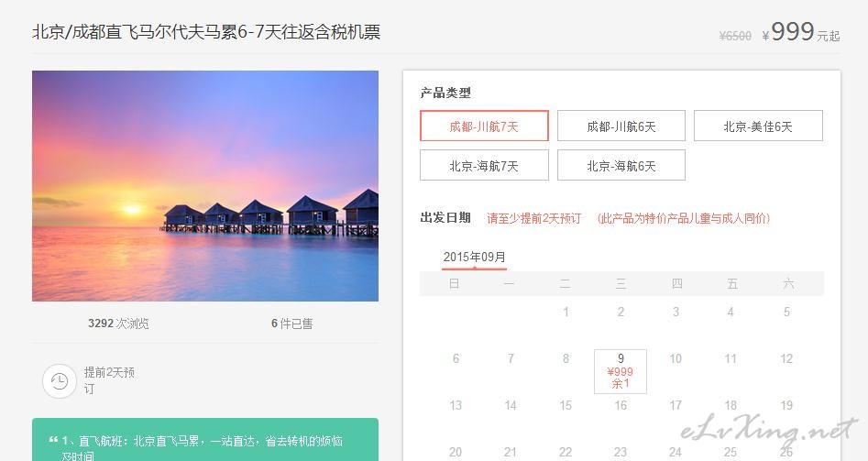Open the 2015年09月 month tab
Screen dimensions: 868x461
point(475,258)
